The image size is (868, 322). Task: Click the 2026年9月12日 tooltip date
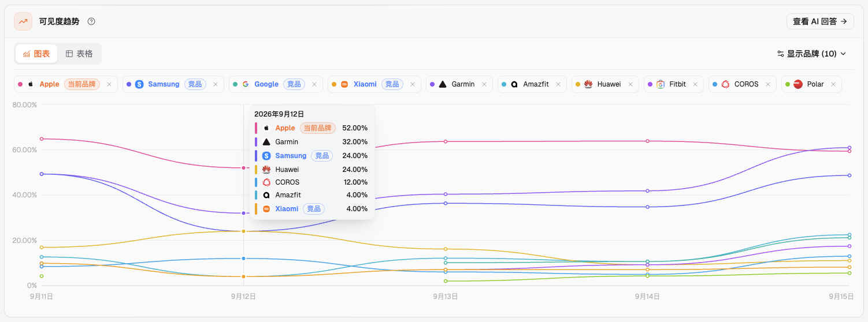click(279, 114)
